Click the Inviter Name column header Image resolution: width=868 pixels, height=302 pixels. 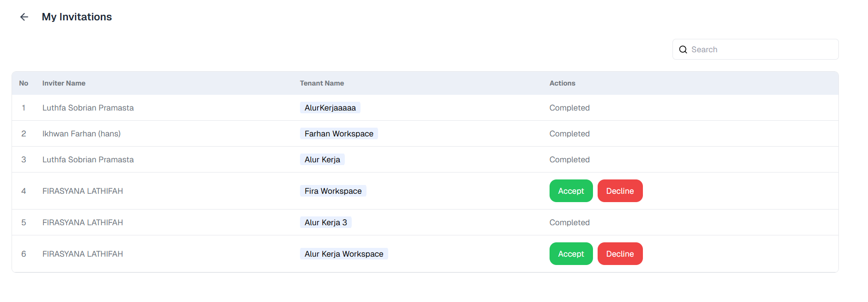tap(63, 83)
